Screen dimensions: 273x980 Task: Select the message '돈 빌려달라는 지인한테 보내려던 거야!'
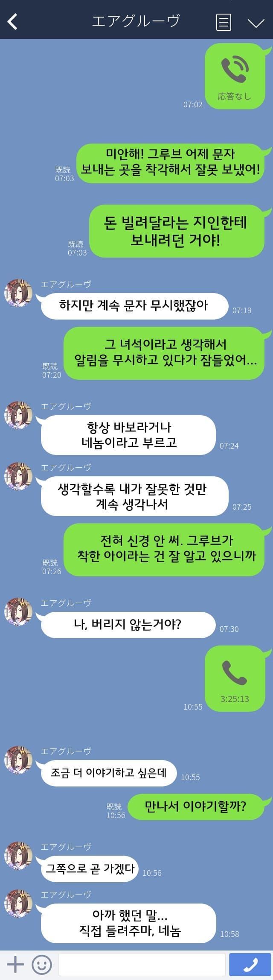coord(177,231)
